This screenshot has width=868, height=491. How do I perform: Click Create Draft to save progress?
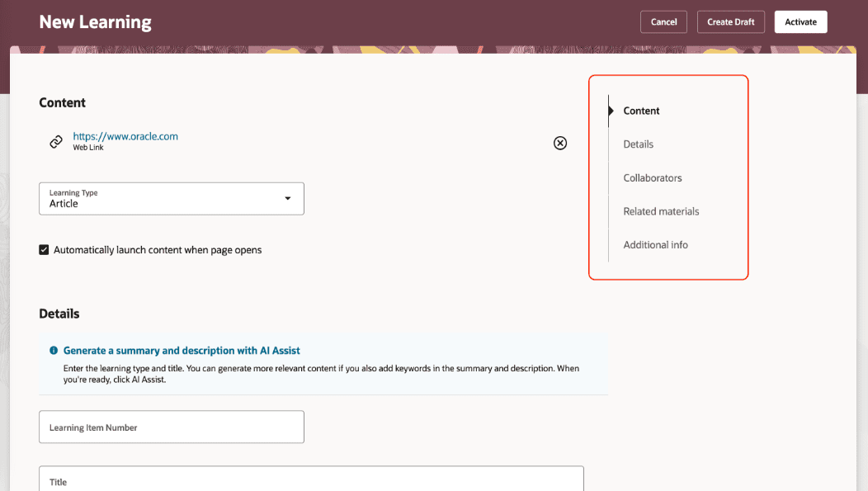(x=730, y=21)
